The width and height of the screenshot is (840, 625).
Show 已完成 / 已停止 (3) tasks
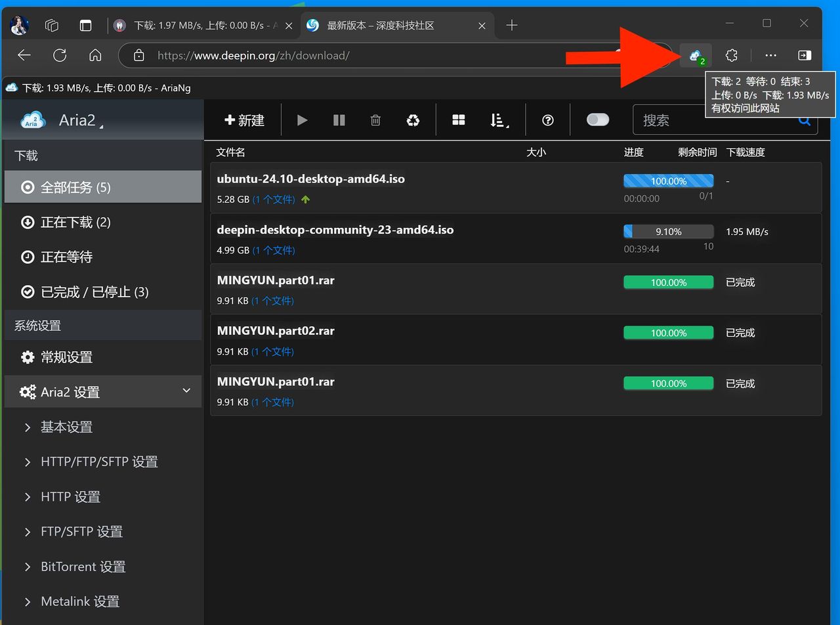pyautogui.click(x=103, y=291)
